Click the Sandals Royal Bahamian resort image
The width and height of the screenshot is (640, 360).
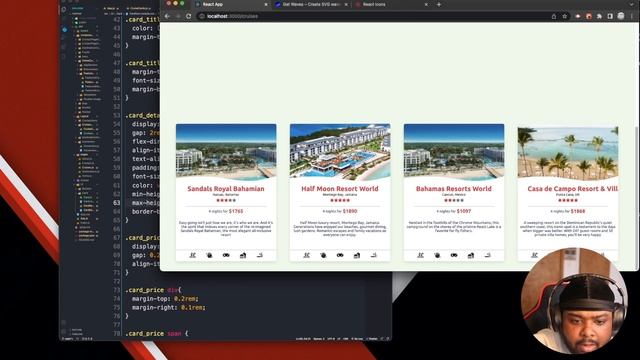pyautogui.click(x=226, y=151)
